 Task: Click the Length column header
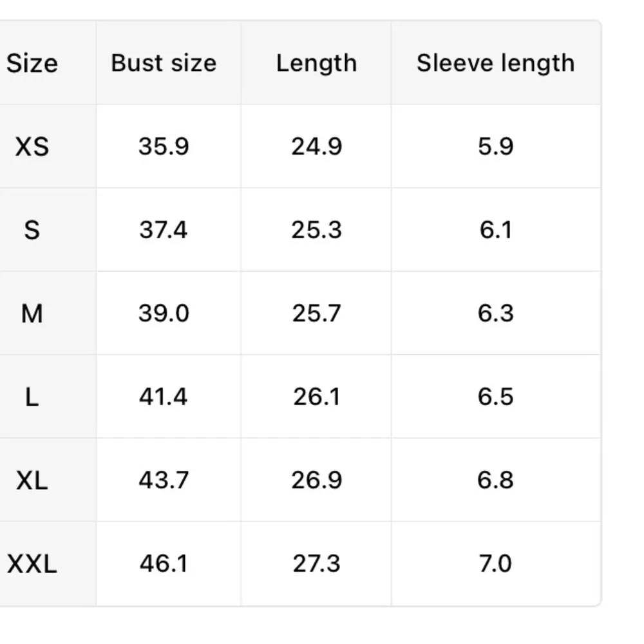point(316,63)
